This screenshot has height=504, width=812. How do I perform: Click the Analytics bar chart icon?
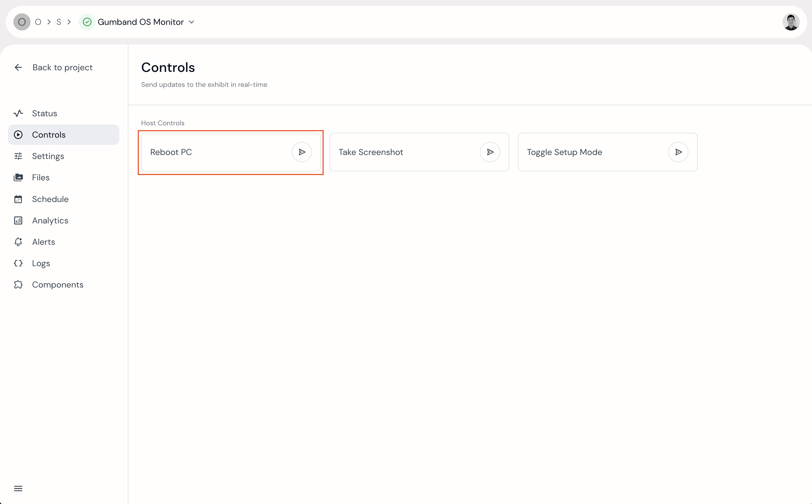(18, 220)
